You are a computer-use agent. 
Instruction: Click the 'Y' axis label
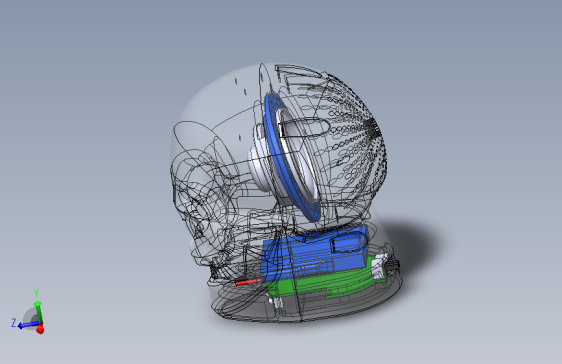click(x=36, y=293)
